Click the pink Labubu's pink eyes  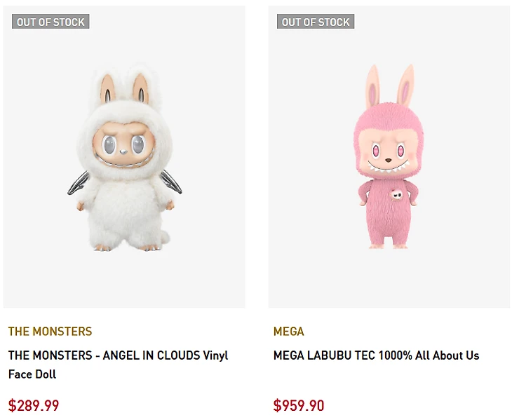(x=386, y=150)
